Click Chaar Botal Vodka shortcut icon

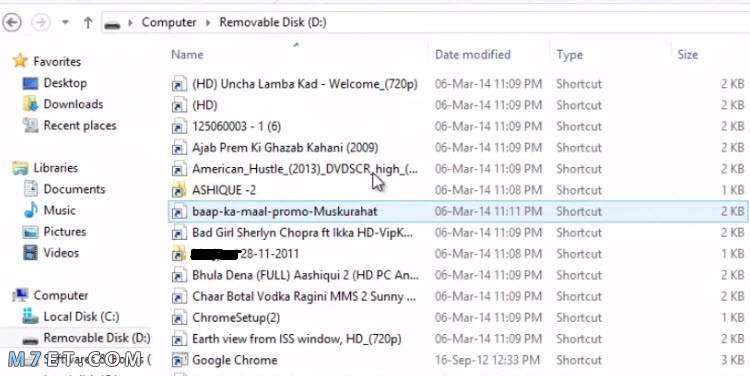[x=179, y=296]
